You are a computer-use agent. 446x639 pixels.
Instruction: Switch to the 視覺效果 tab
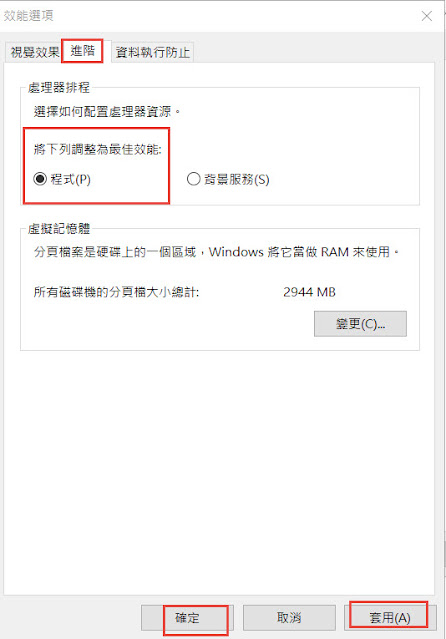click(34, 52)
